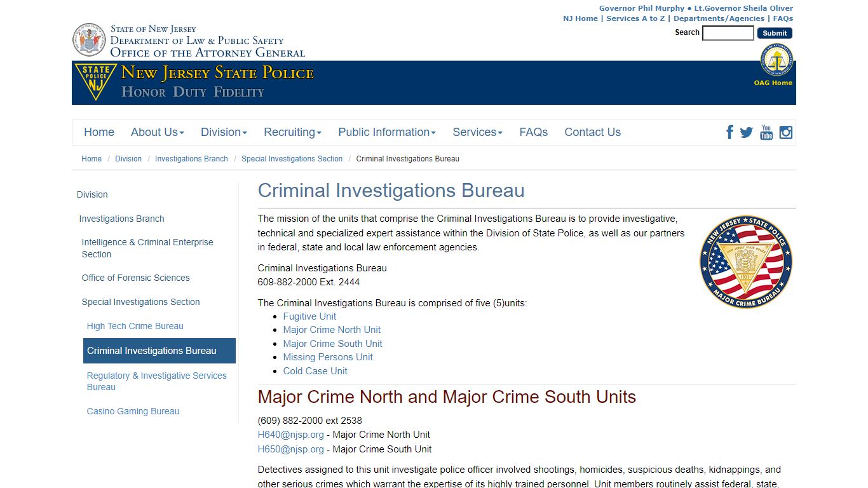The width and height of the screenshot is (868, 488).
Task: Jump to the Fugitive Unit link
Action: point(309,316)
